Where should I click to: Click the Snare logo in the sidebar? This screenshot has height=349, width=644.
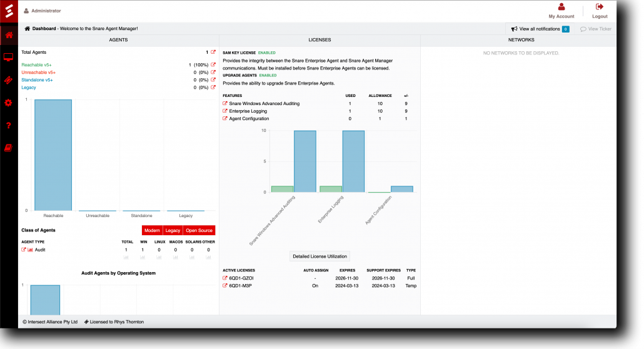[x=9, y=11]
